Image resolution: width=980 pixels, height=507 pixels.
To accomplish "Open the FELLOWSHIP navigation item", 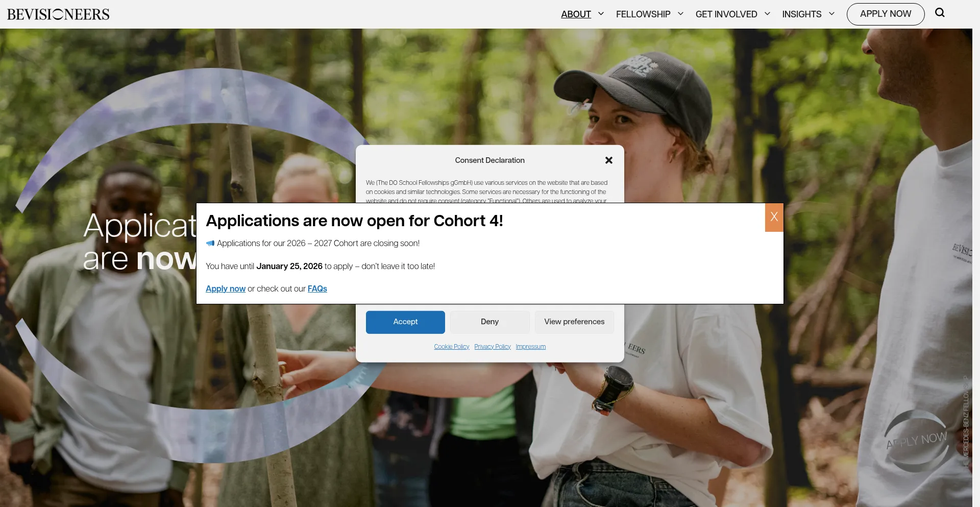I will (643, 14).
